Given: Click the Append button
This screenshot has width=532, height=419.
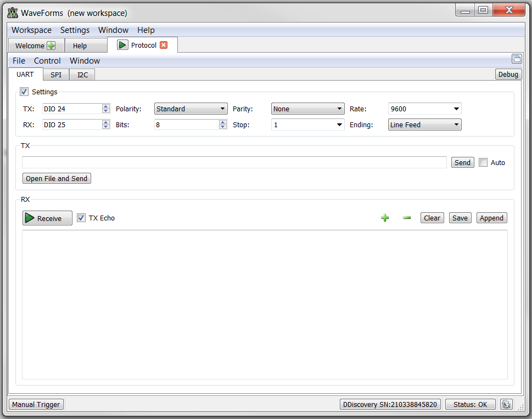Looking at the screenshot, I should pyautogui.click(x=491, y=218).
